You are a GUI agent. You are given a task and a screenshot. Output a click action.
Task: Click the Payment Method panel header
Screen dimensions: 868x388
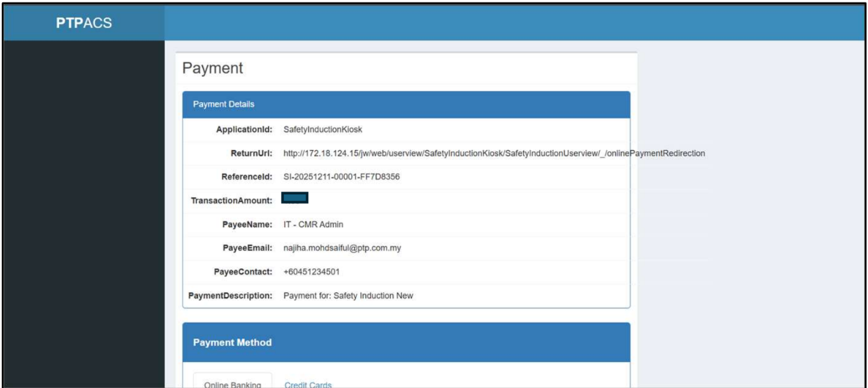coord(406,342)
